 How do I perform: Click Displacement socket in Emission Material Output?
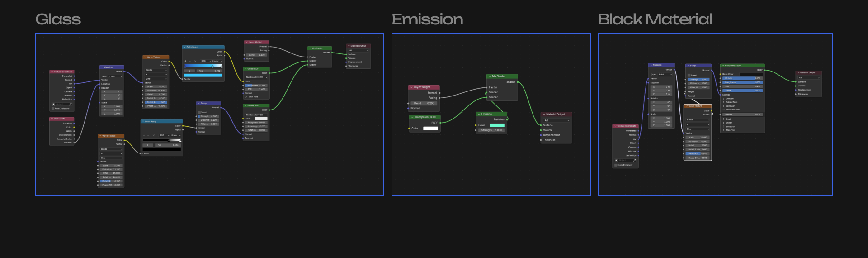[541, 135]
